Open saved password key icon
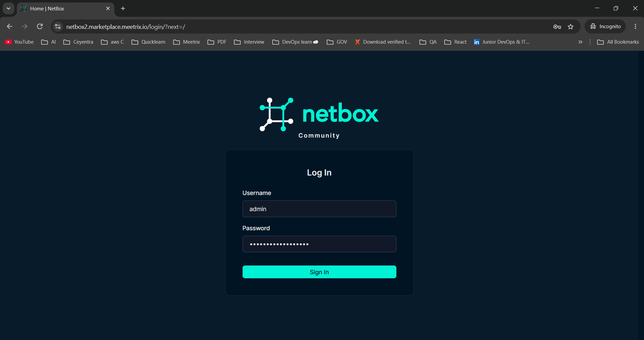 tap(557, 27)
